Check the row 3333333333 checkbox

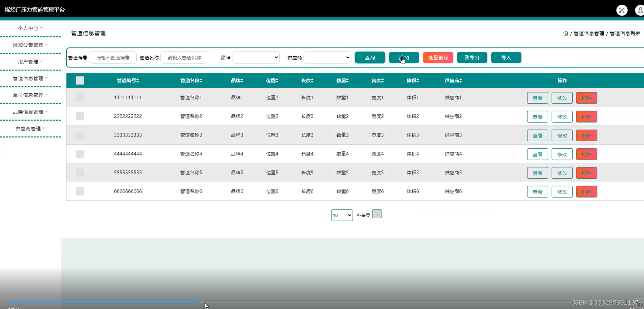coord(80,135)
